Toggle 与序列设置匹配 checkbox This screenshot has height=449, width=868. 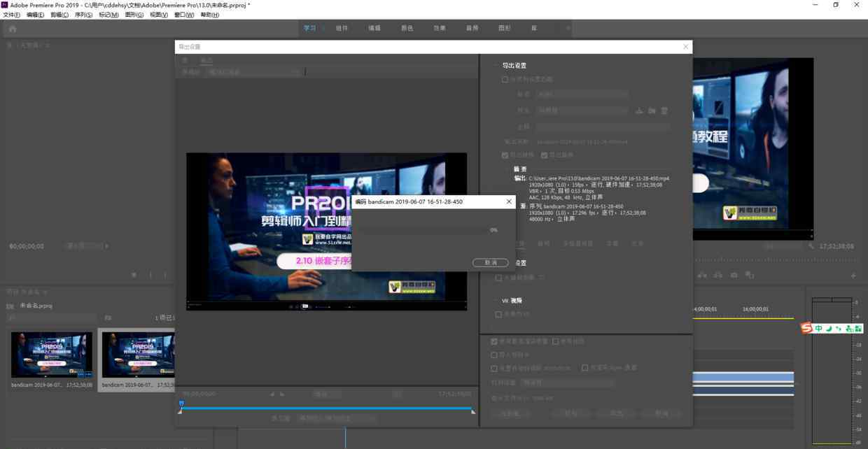[505, 79]
